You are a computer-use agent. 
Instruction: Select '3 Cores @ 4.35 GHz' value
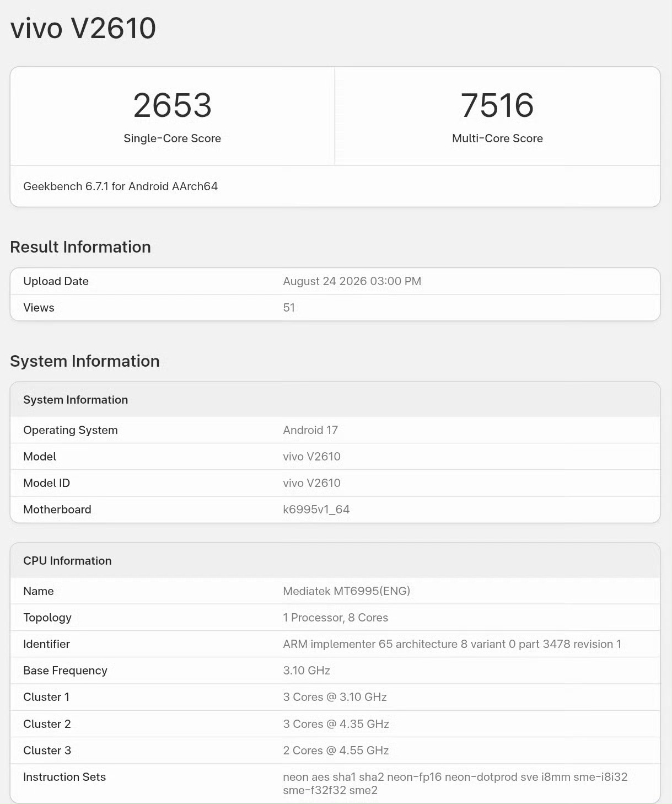pyautogui.click(x=336, y=724)
